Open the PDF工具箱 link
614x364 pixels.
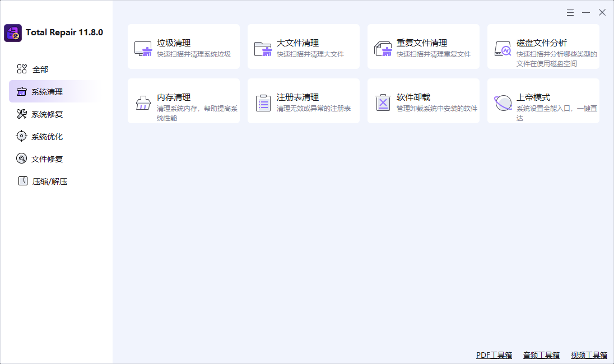(x=494, y=354)
